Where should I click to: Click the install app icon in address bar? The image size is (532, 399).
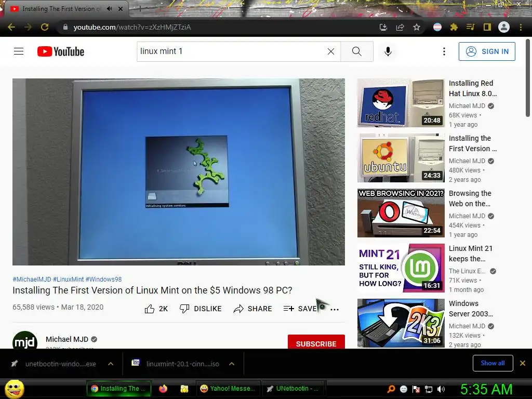383,27
